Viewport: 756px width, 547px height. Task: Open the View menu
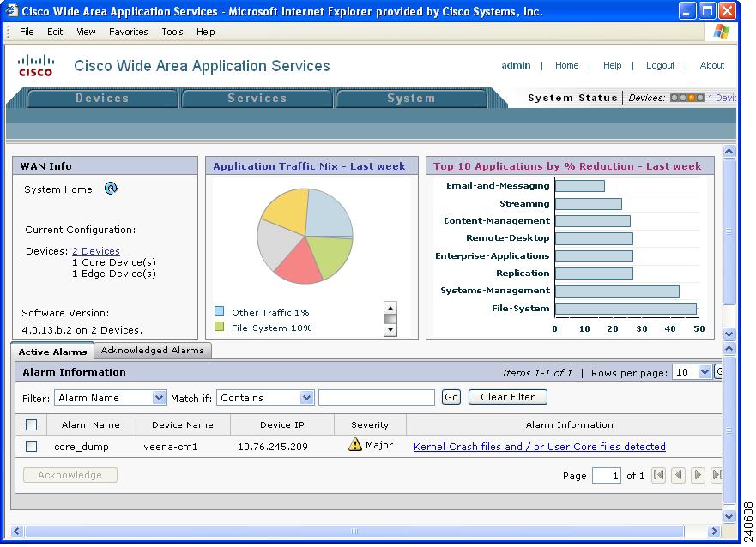(x=86, y=32)
